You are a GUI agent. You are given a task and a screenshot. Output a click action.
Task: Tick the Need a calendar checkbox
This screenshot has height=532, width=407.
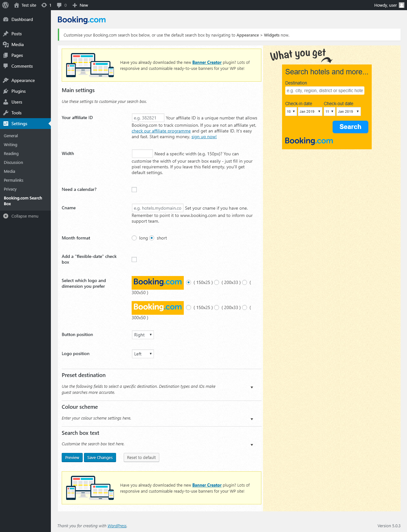pyautogui.click(x=134, y=190)
